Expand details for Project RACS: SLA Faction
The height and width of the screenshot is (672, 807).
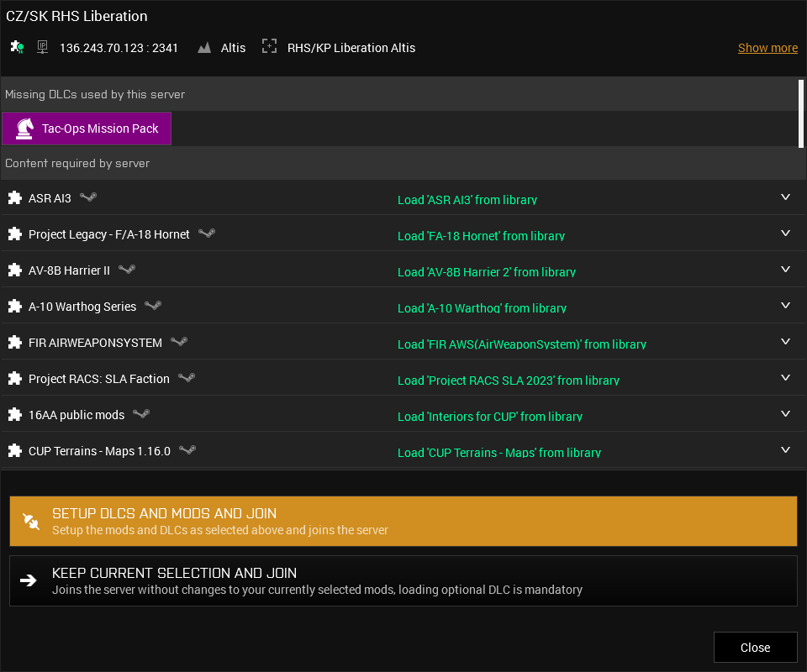(x=785, y=377)
